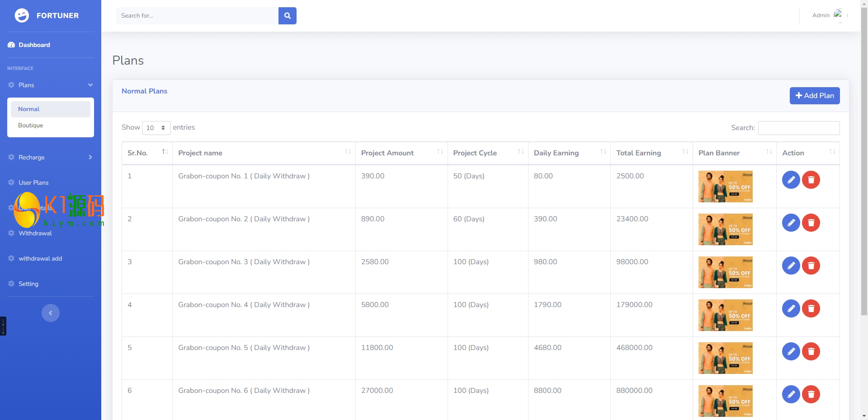Delete Grabon-coupon No. 2 plan
Viewport: 868px width, 420px height.
click(811, 223)
